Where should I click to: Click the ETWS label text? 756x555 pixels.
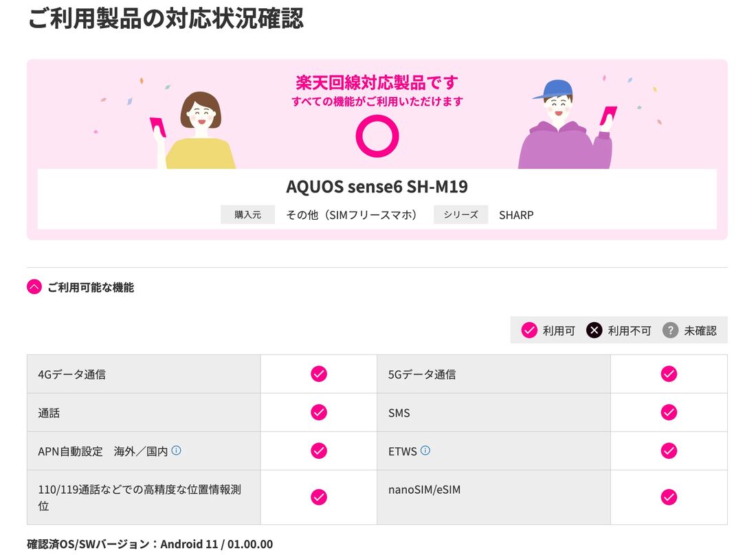click(x=403, y=451)
